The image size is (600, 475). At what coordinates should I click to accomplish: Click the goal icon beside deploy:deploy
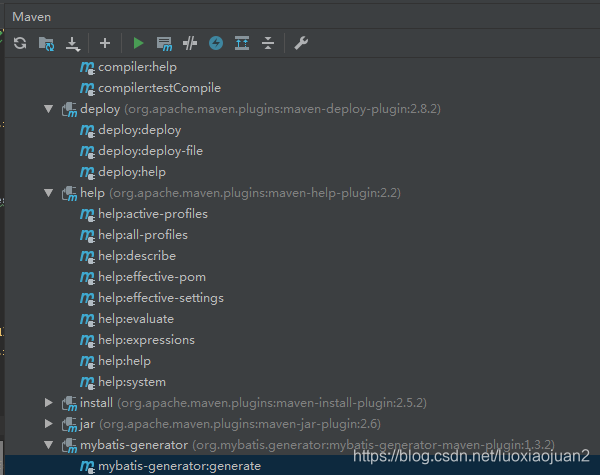coord(87,131)
